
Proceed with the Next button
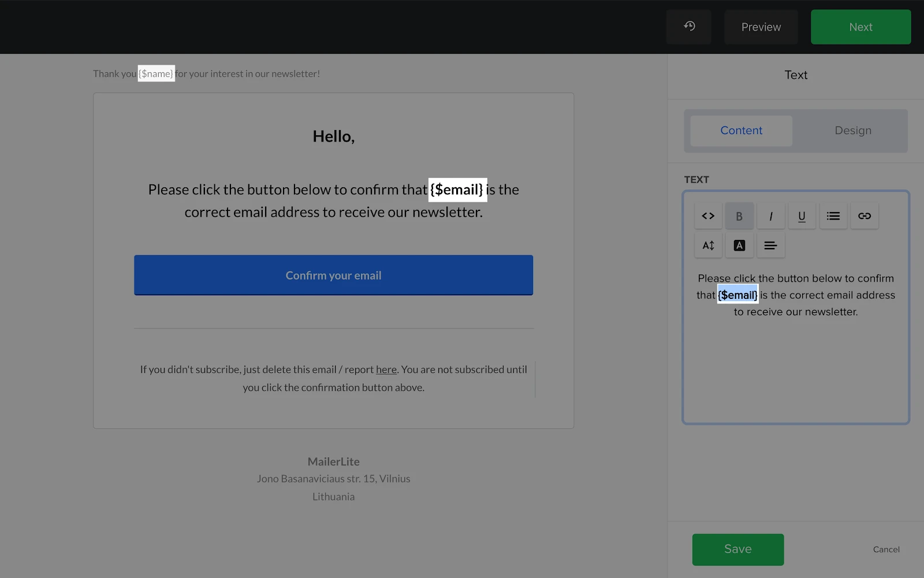(x=860, y=27)
